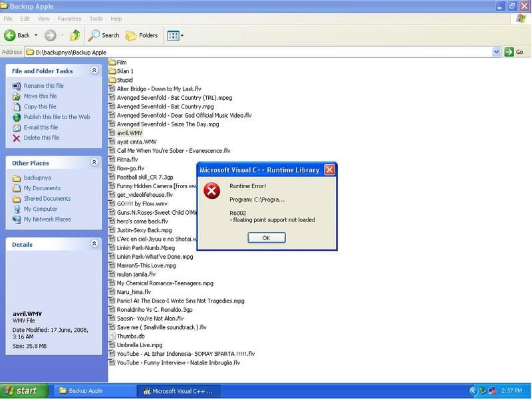Select Alter Bridge - Down to My Last.flv icon

point(112,88)
